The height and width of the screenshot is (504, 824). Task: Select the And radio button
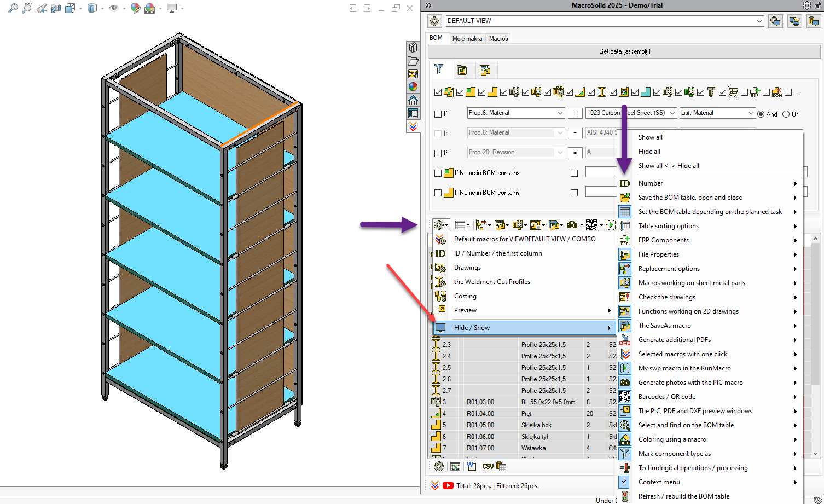tap(761, 114)
